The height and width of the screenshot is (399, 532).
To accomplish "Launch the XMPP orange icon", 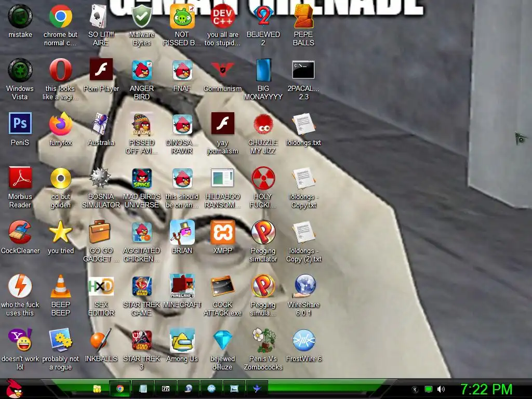I will [222, 232].
